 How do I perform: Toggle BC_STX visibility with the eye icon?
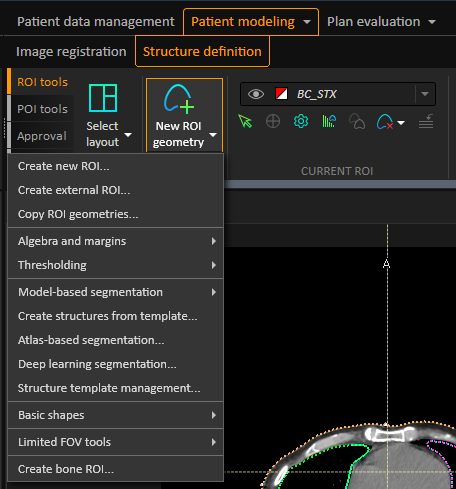[x=256, y=94]
